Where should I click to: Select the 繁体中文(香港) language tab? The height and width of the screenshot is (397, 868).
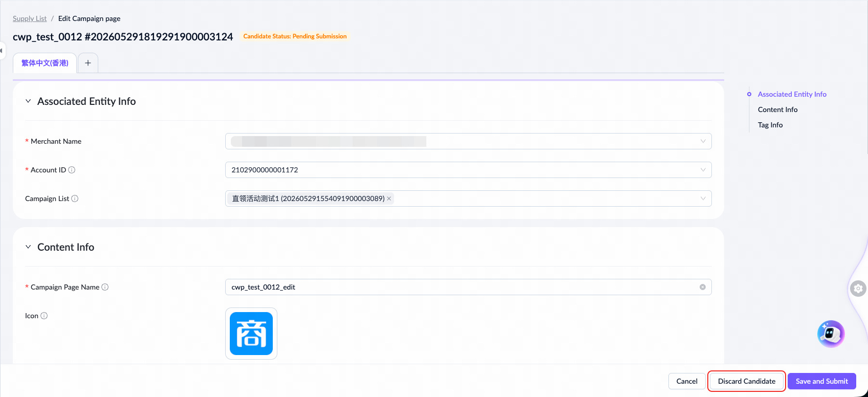pyautogui.click(x=45, y=63)
